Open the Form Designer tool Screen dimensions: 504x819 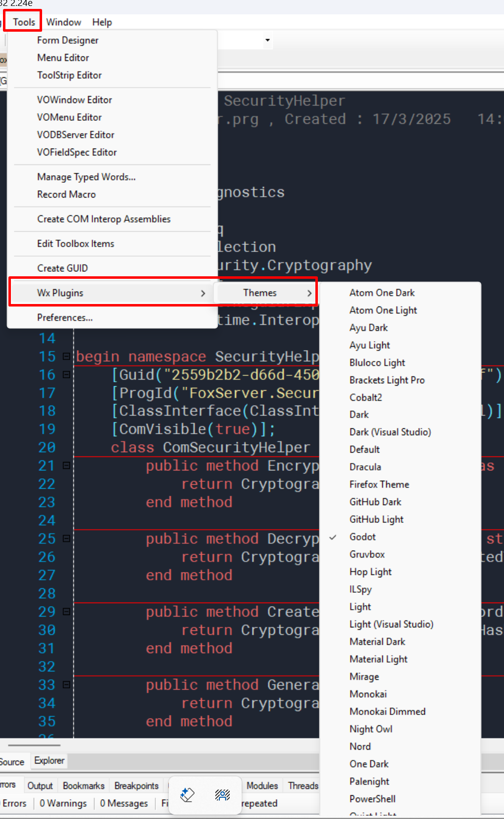67,40
